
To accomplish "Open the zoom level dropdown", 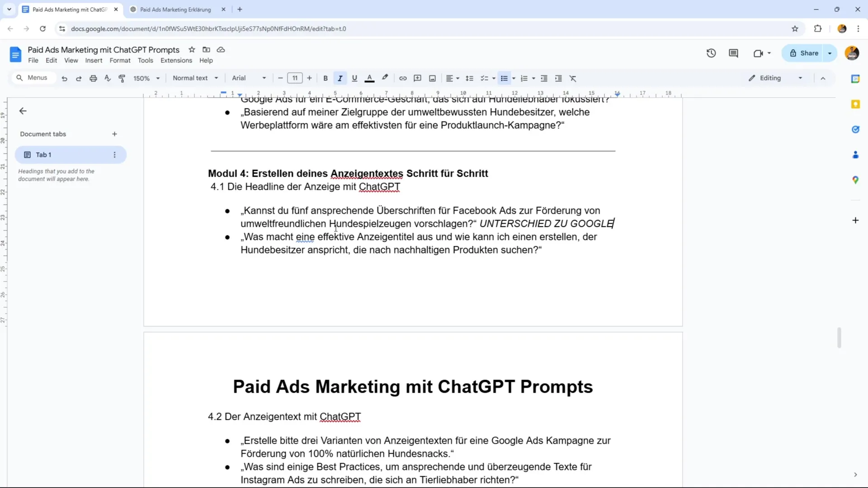I will point(146,78).
